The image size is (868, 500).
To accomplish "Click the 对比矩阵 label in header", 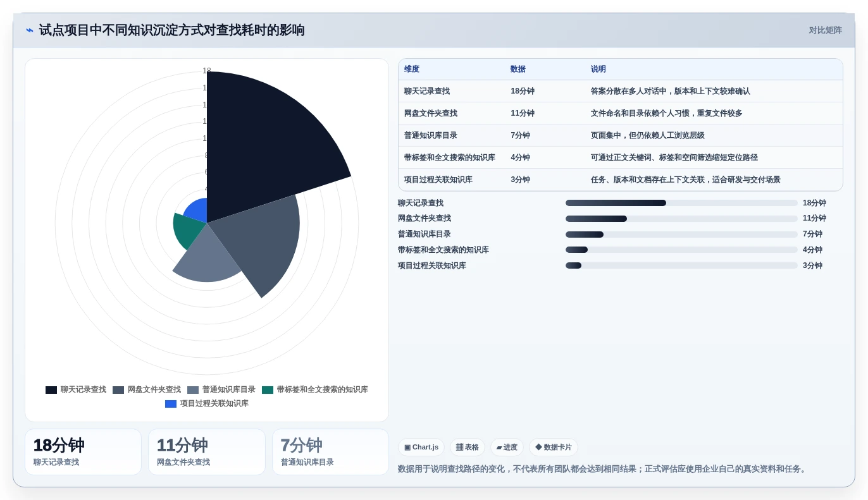I will click(825, 30).
